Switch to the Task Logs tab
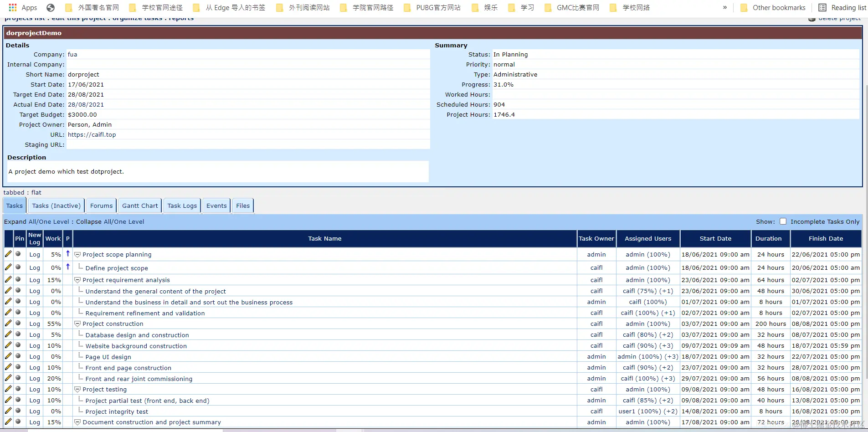 [x=182, y=206]
